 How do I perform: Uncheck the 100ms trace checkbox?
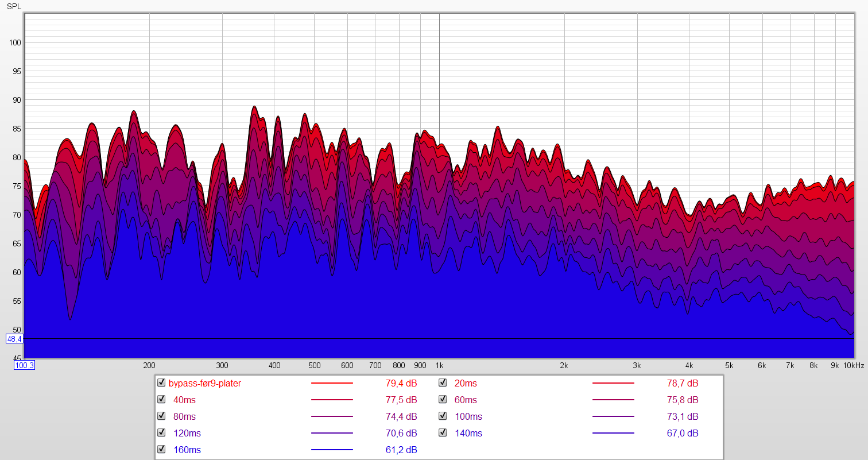pos(443,416)
